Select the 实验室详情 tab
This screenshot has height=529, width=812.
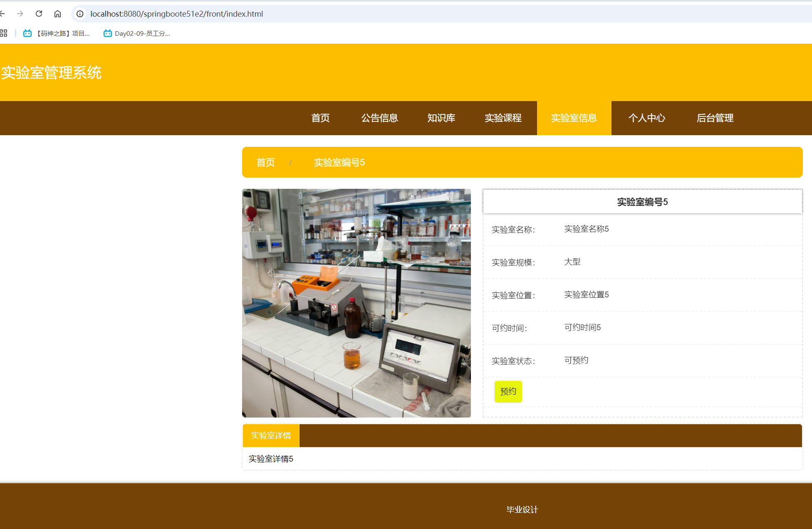[x=271, y=435]
